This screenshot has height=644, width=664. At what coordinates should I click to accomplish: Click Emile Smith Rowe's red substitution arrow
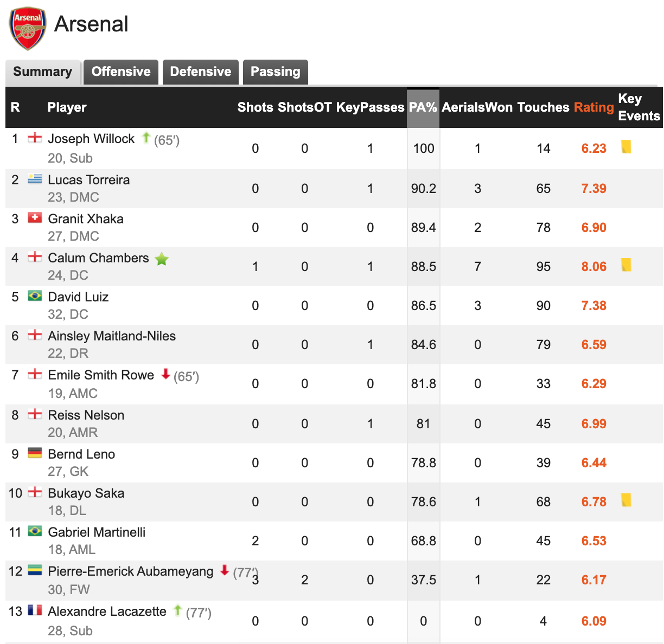tap(166, 374)
